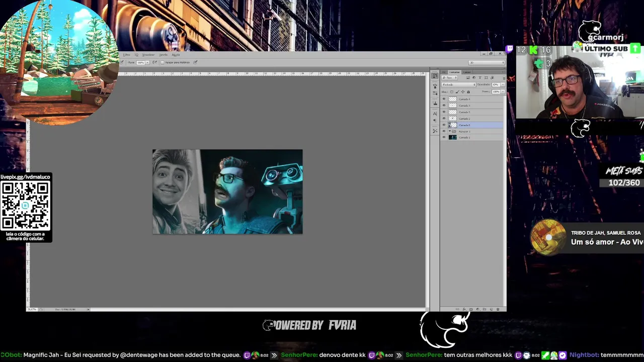Hide the Camada 2 layer
The height and width of the screenshot is (362, 644).
444,119
